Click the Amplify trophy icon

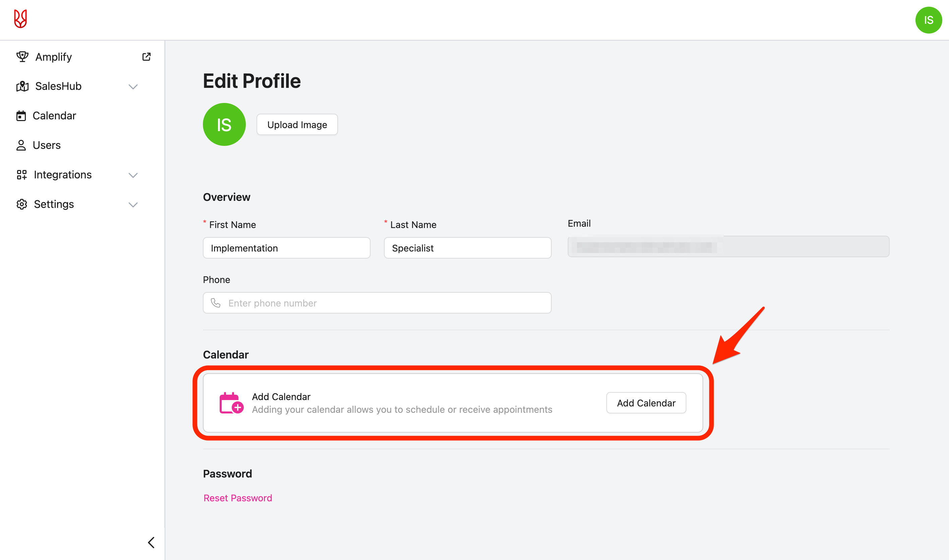[x=22, y=57]
